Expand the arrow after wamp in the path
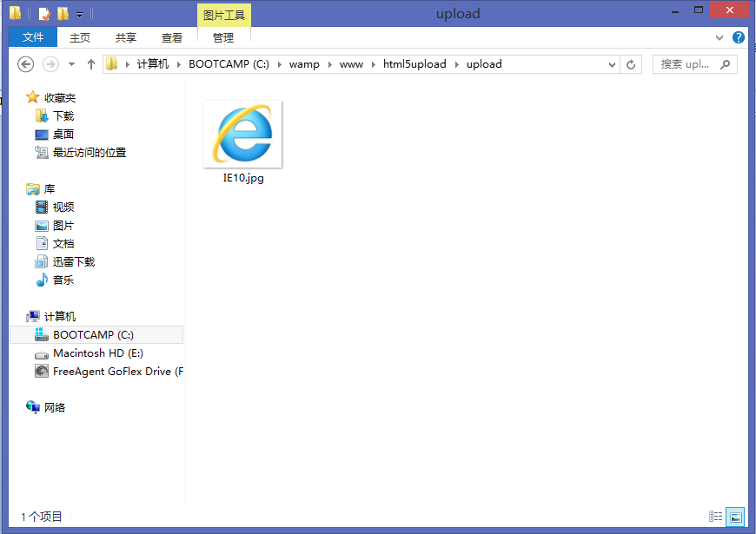756x534 pixels. point(330,64)
